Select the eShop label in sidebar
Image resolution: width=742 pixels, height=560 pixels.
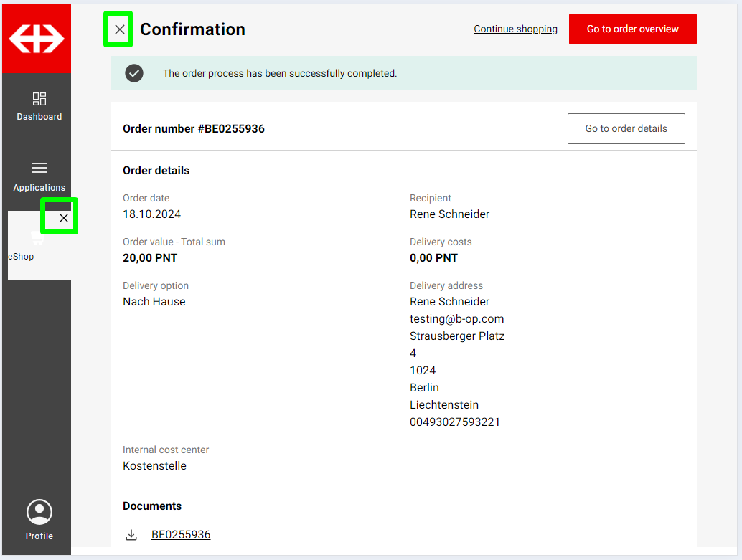pos(21,257)
